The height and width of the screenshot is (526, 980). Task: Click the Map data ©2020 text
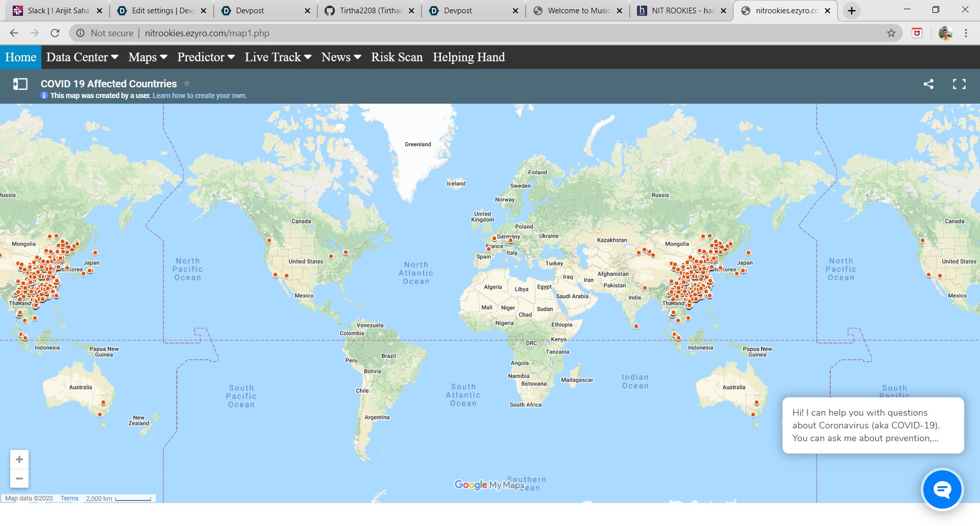coord(29,498)
